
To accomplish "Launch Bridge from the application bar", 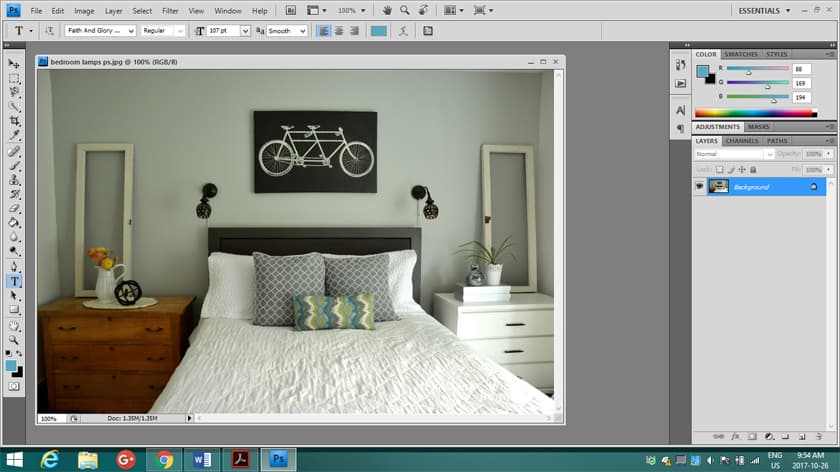I will coord(290,10).
